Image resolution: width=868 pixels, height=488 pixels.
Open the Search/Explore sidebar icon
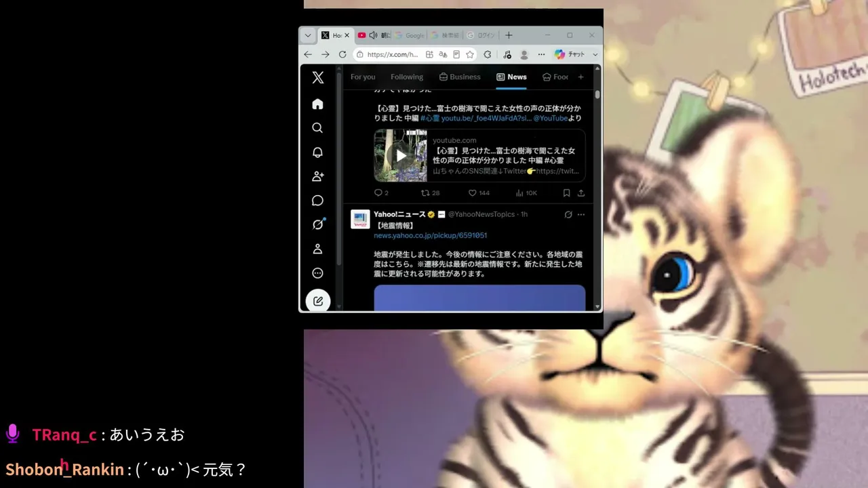click(x=317, y=128)
